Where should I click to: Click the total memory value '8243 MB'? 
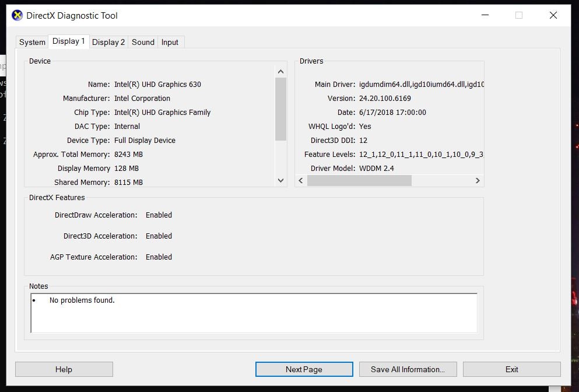point(128,155)
